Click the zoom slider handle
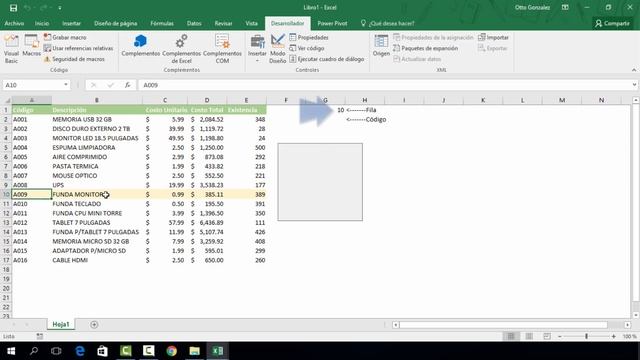The width and height of the screenshot is (640, 360). 587,336
